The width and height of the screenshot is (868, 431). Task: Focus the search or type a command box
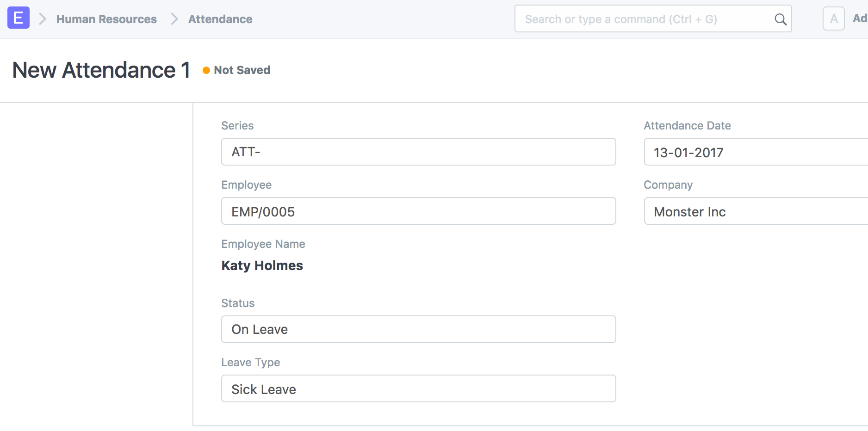pos(653,19)
